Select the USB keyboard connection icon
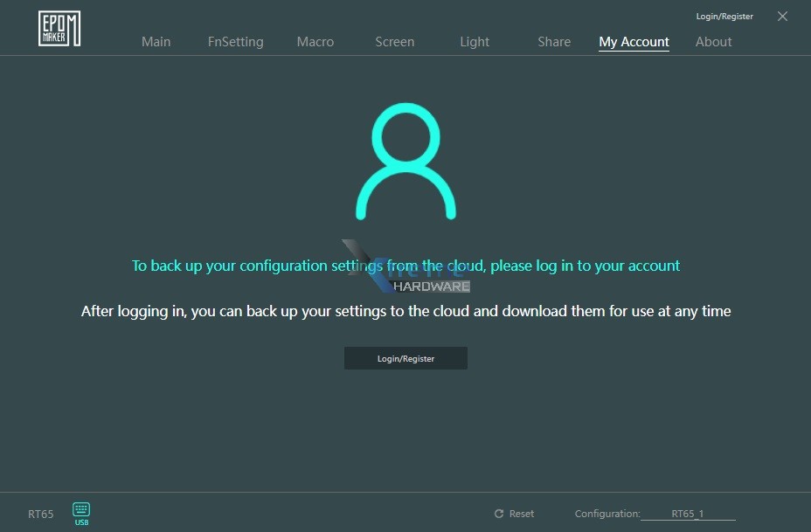The width and height of the screenshot is (811, 532). point(81,513)
